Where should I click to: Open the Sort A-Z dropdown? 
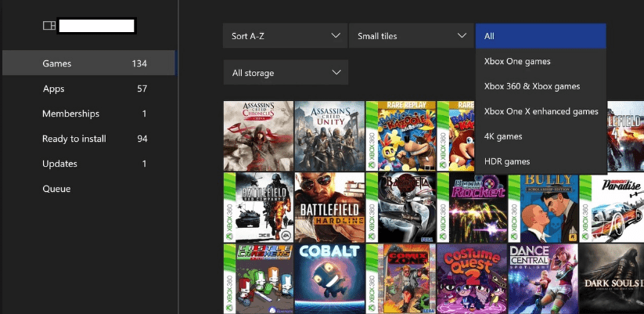[285, 36]
